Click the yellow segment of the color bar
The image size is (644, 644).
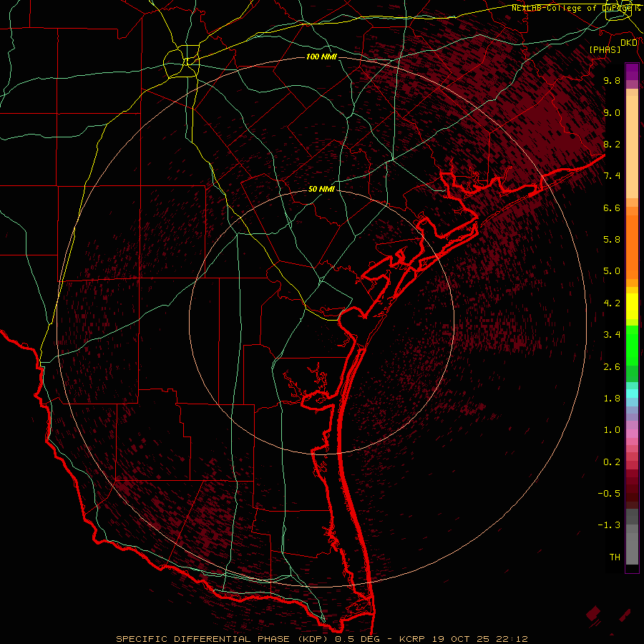(632, 306)
